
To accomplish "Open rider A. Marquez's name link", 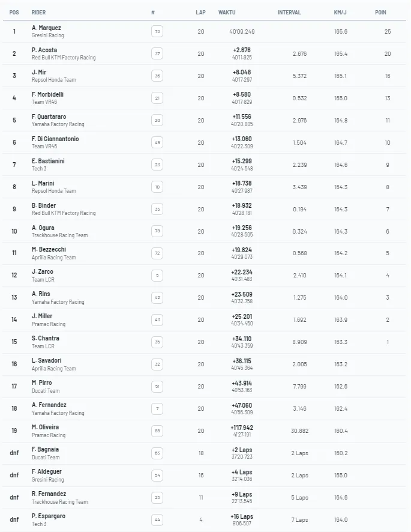I will click(x=46, y=28).
